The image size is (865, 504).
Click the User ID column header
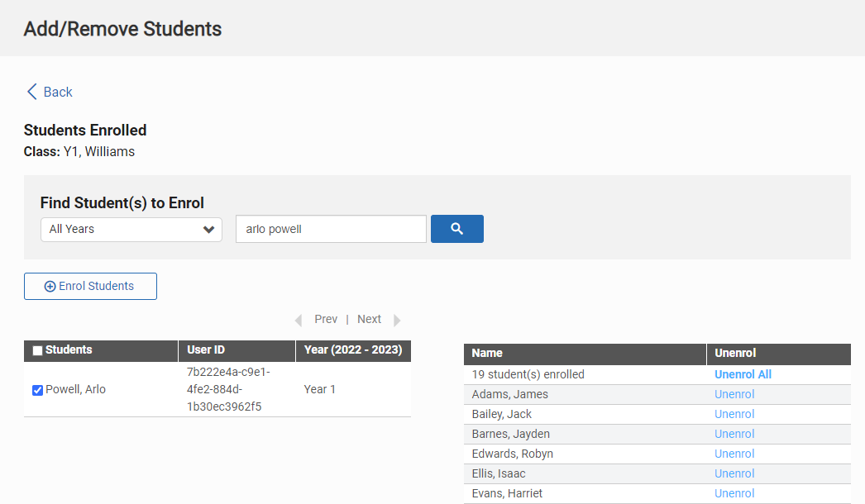(237, 350)
